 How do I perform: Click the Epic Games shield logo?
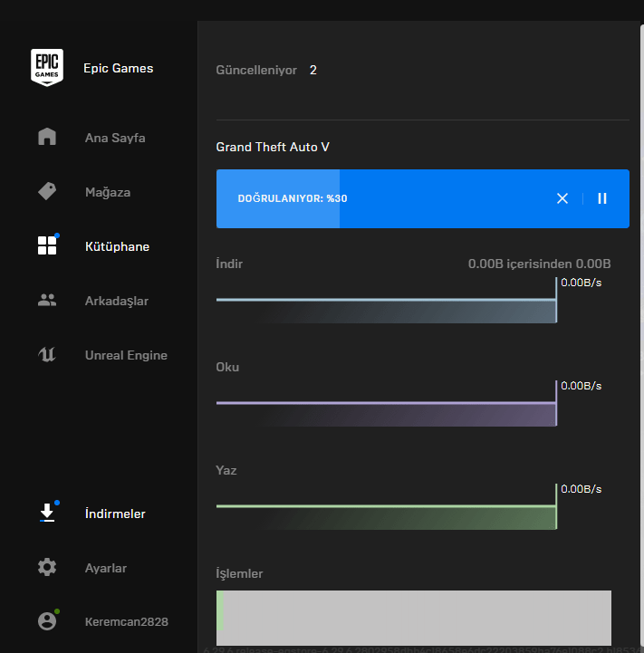coord(47,68)
